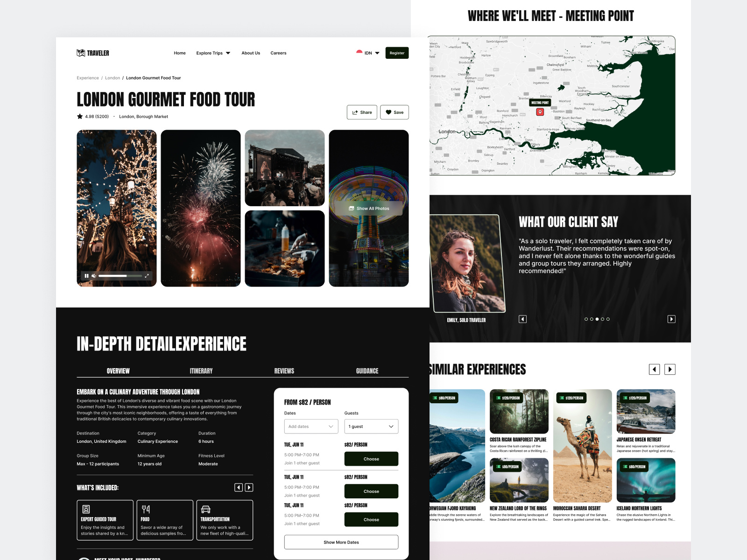Advance the What's Included carousel forward
The width and height of the screenshot is (747, 560).
pyautogui.click(x=249, y=487)
